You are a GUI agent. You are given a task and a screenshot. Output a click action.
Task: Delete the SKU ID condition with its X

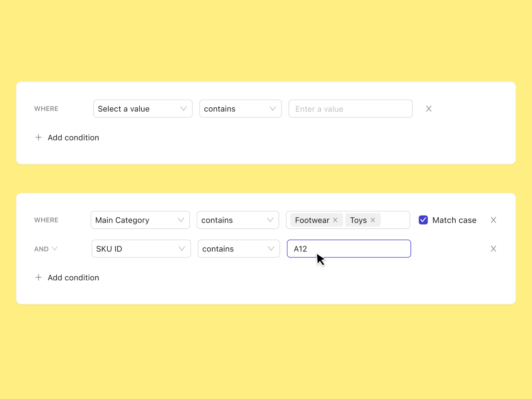(493, 249)
